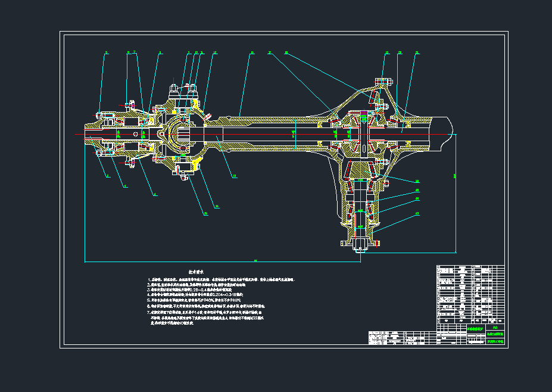Select the leftmost top part callout number
Viewport: 552px width, 392px height.
coord(106,53)
